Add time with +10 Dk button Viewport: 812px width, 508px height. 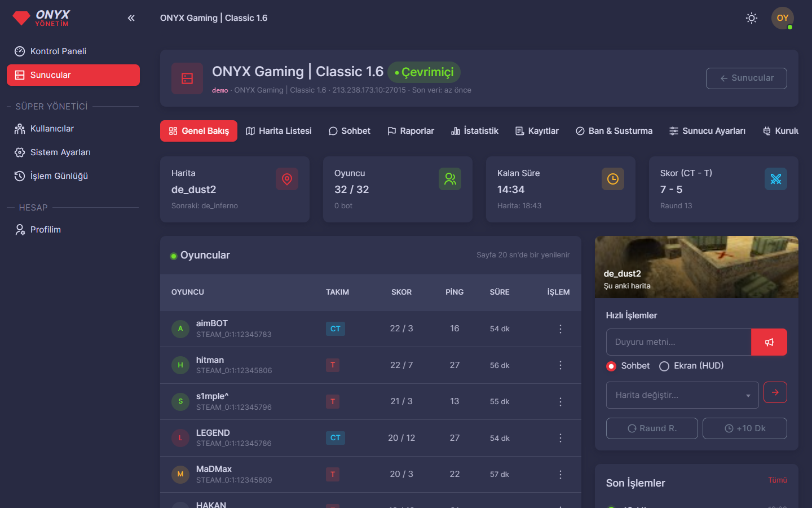[745, 428]
